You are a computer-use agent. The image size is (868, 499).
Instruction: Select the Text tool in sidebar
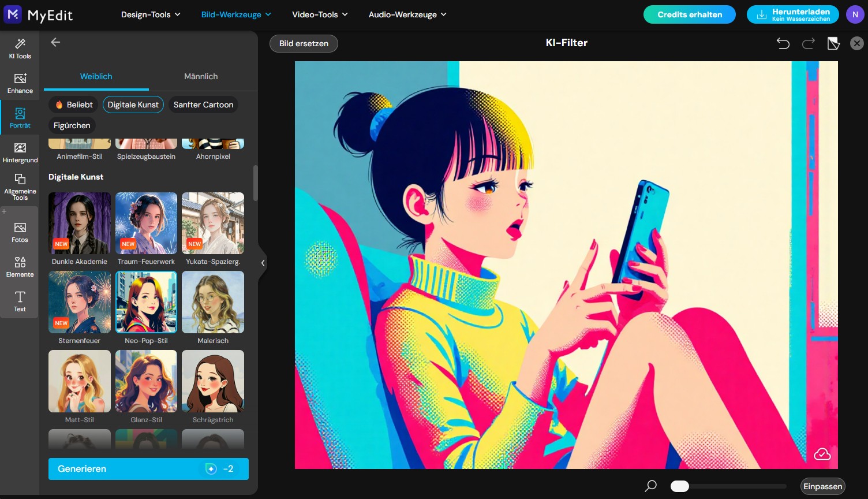click(x=20, y=302)
